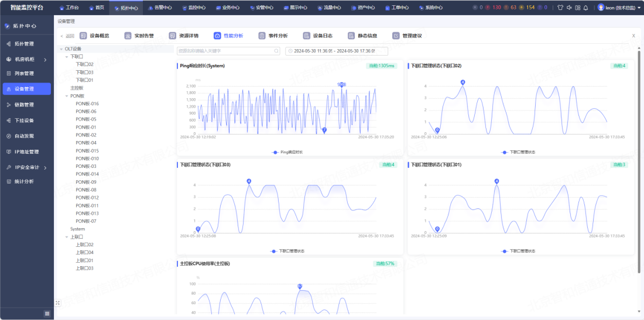The image size is (644, 320).
Task: Collapse the 上联口 tree node
Action: (x=67, y=237)
